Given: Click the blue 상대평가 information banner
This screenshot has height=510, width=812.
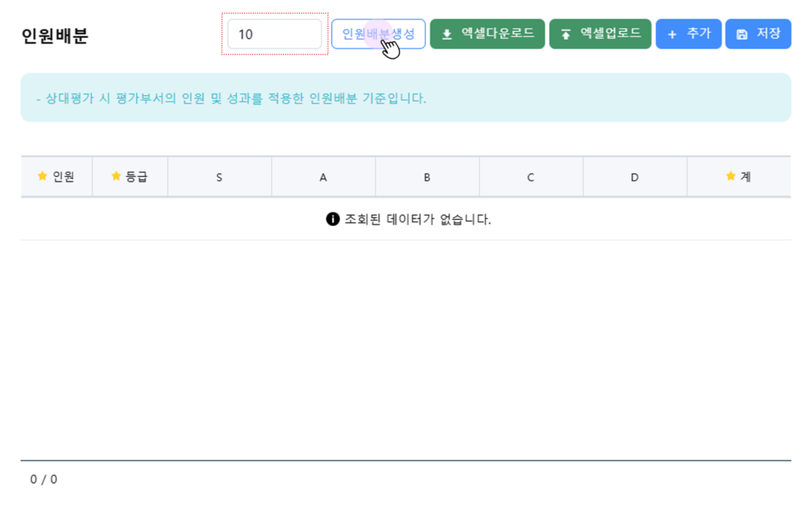Looking at the screenshot, I should pos(405,98).
